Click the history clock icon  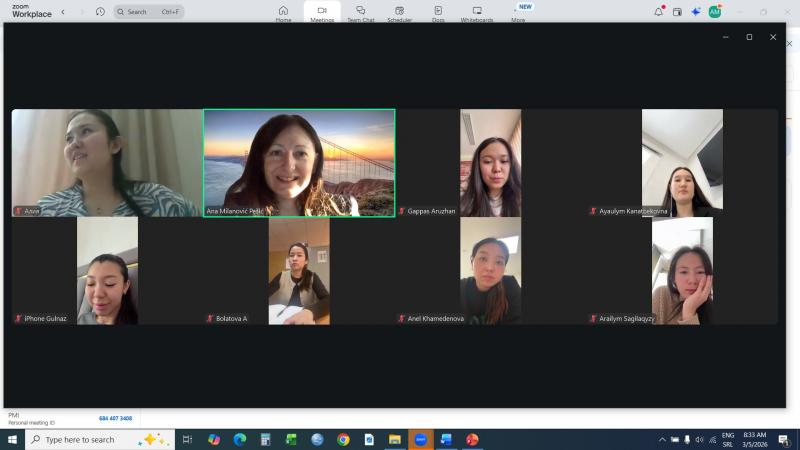pos(100,12)
